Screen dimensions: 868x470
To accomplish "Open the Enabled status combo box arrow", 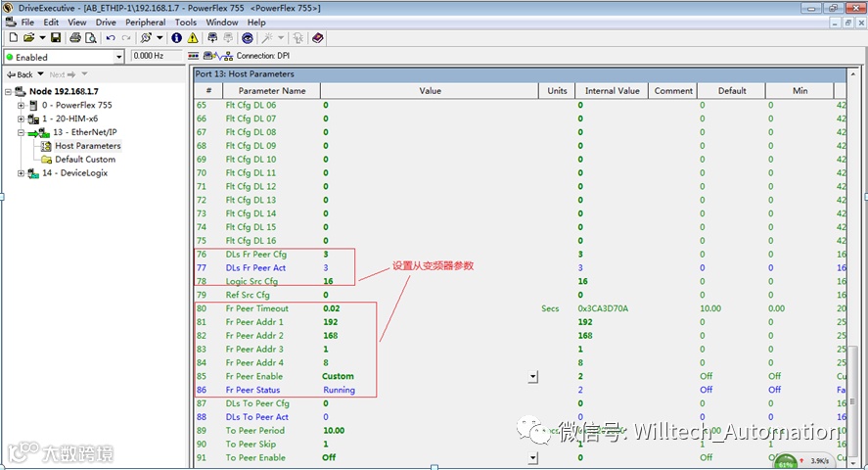I will click(118, 57).
